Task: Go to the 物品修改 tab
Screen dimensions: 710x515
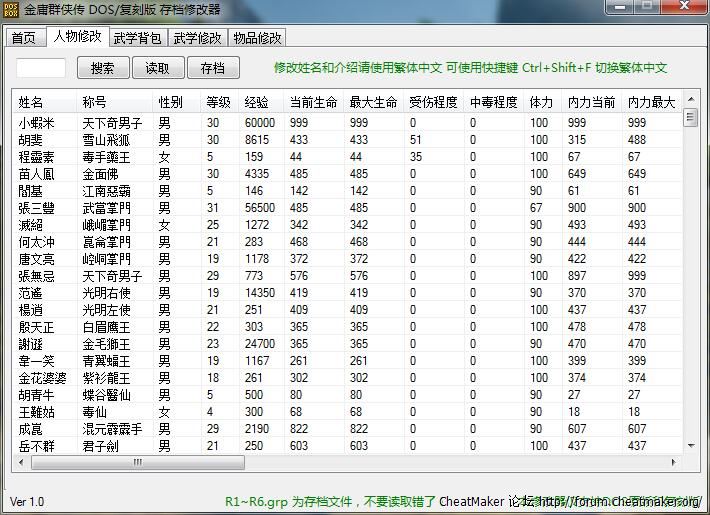Action: pyautogui.click(x=257, y=38)
